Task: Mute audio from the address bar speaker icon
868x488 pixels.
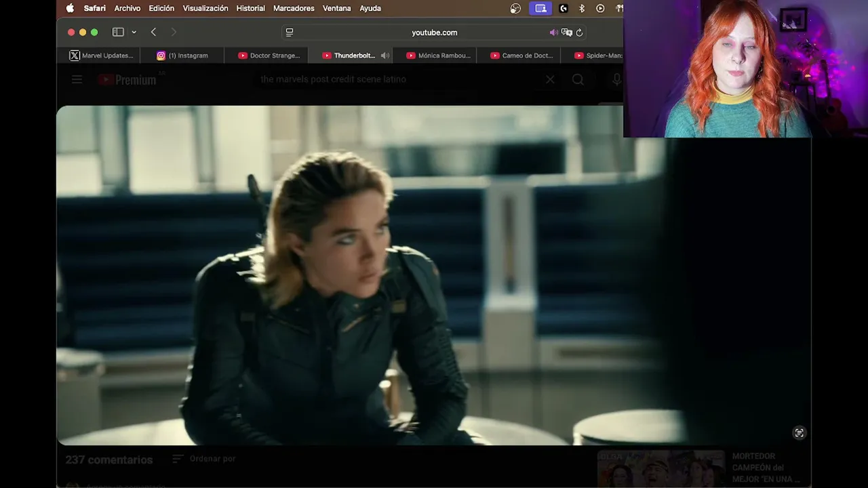Action: (x=553, y=33)
